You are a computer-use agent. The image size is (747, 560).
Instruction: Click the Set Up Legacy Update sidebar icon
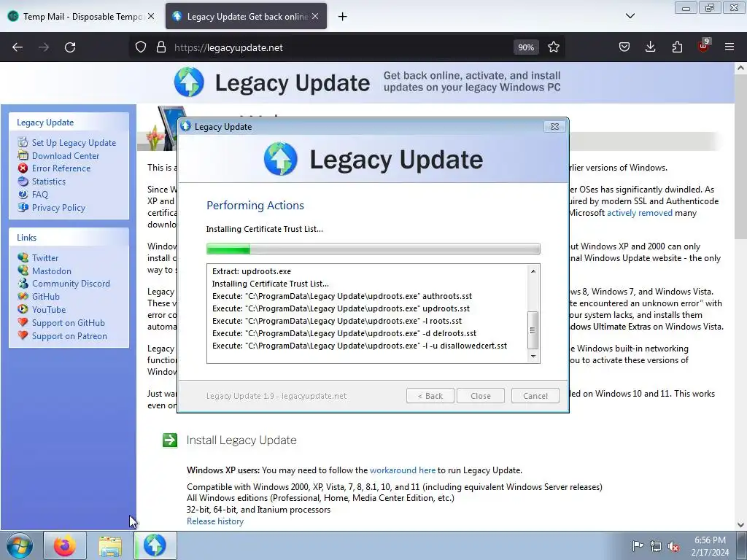click(23, 142)
